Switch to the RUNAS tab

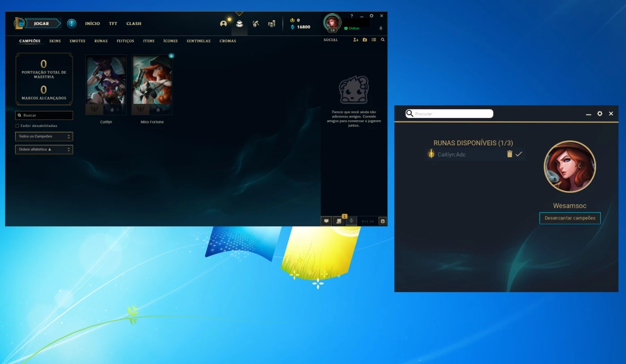coord(101,41)
